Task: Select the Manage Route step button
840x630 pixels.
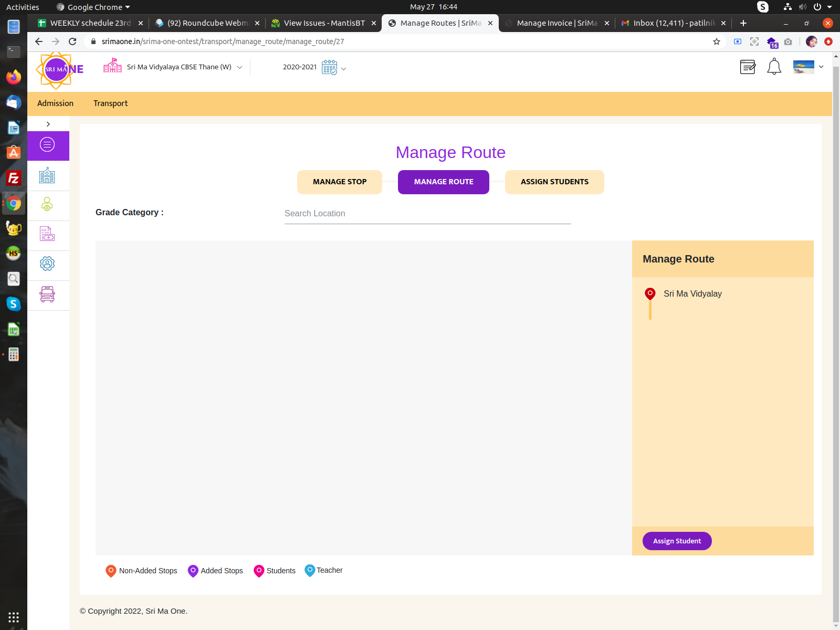Action: (x=444, y=182)
